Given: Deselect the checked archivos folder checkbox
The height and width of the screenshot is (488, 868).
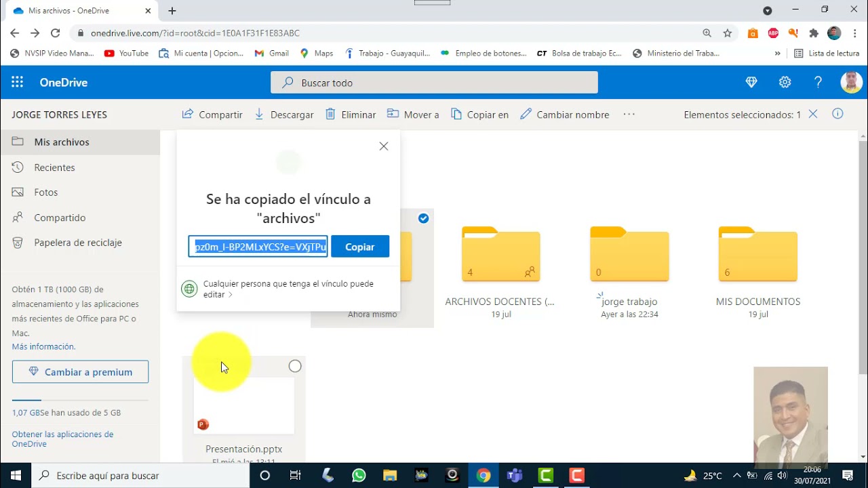Looking at the screenshot, I should click(423, 218).
